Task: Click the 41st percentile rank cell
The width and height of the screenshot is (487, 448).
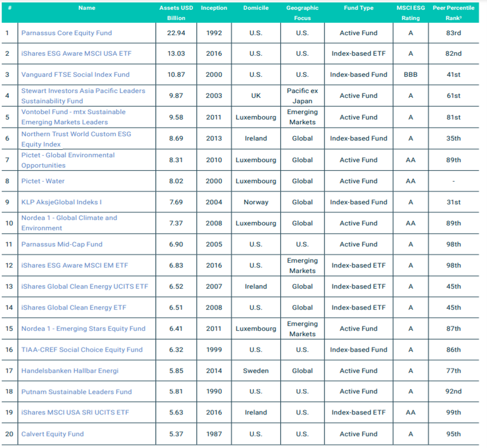Action: (x=454, y=75)
